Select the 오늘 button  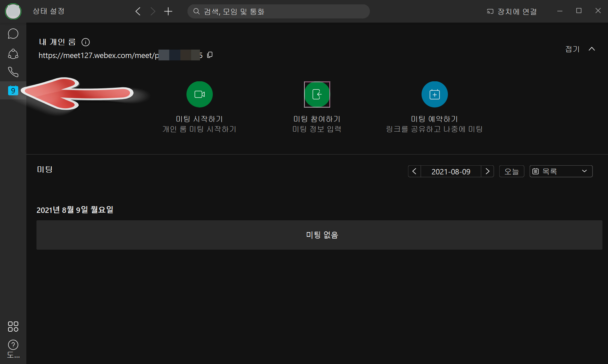511,171
